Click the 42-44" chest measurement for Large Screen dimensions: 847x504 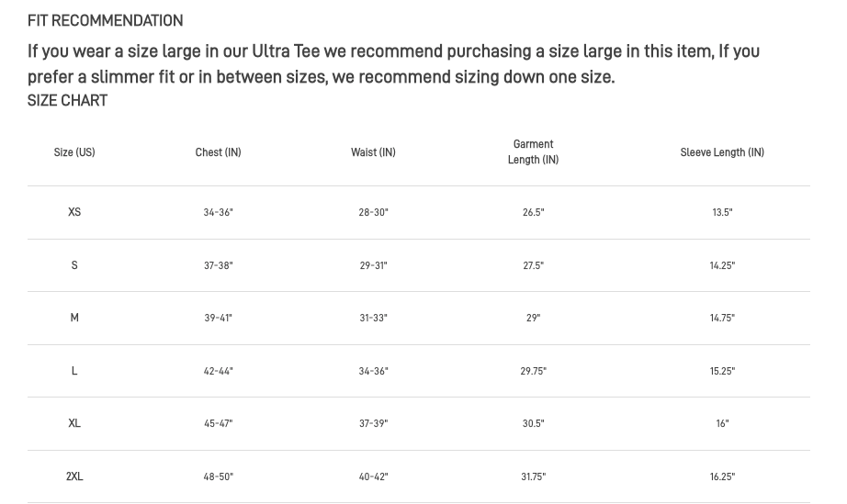tap(219, 372)
